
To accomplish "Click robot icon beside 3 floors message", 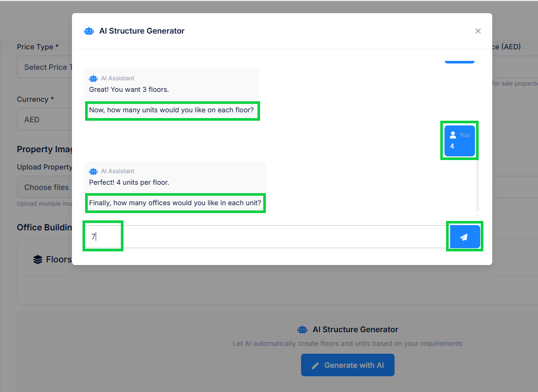I will click(x=94, y=78).
